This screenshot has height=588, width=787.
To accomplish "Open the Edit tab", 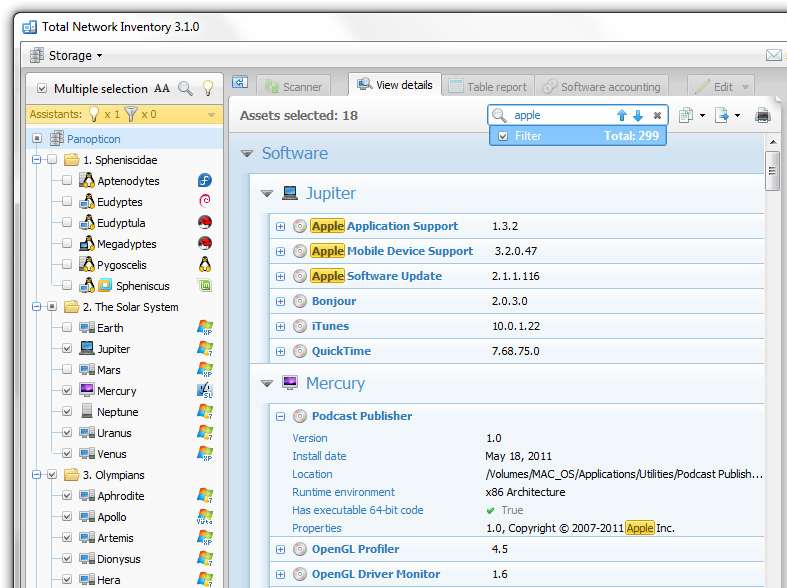I will click(721, 87).
